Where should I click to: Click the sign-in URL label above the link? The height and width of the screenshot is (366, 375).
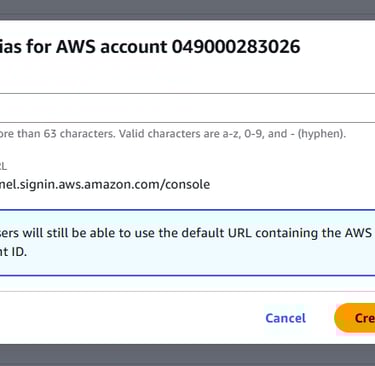(x=3, y=166)
